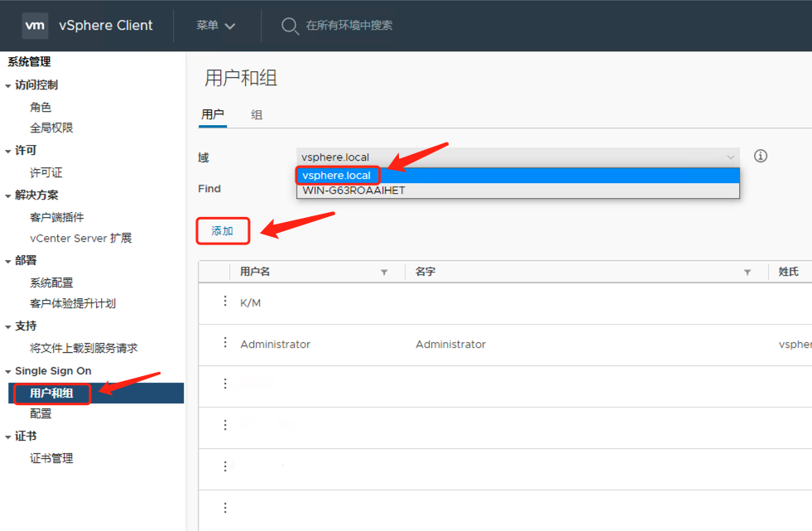The width and height of the screenshot is (812, 531).
Task: Select vsphere.local in the domain list
Action: click(x=518, y=176)
